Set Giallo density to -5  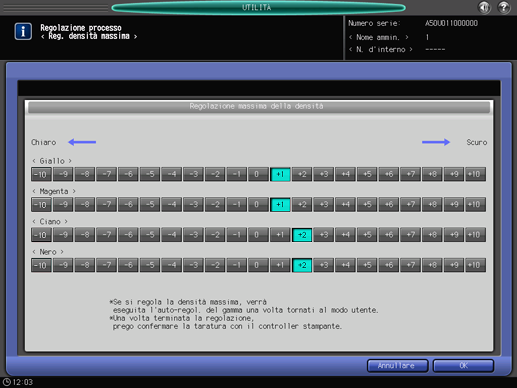pyautogui.click(x=150, y=174)
